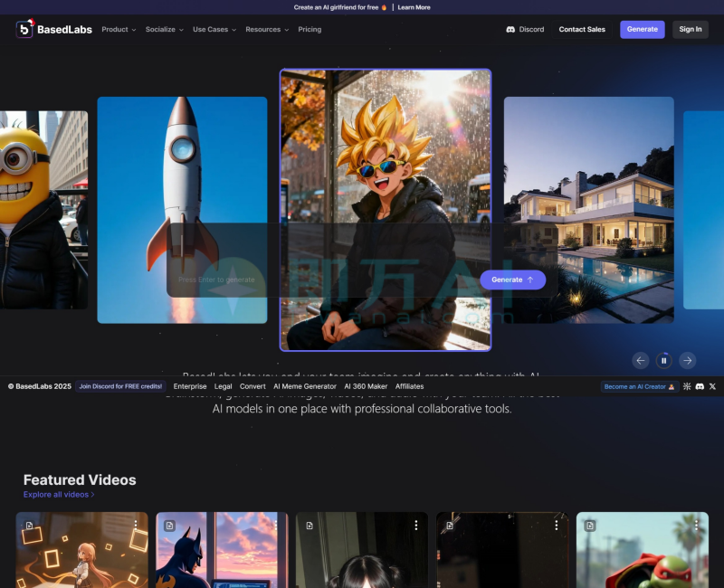Click Discord icon in footer bar
Image resolution: width=724 pixels, height=588 pixels.
[700, 386]
